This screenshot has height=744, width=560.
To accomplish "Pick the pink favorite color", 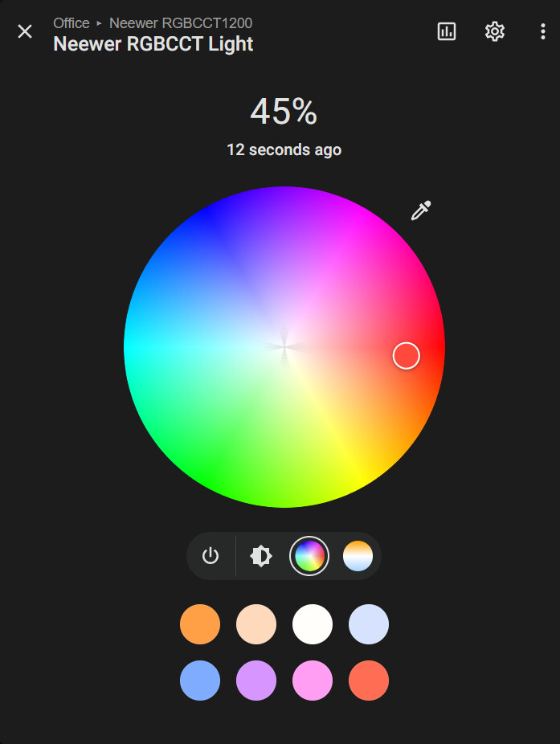I will click(x=313, y=681).
